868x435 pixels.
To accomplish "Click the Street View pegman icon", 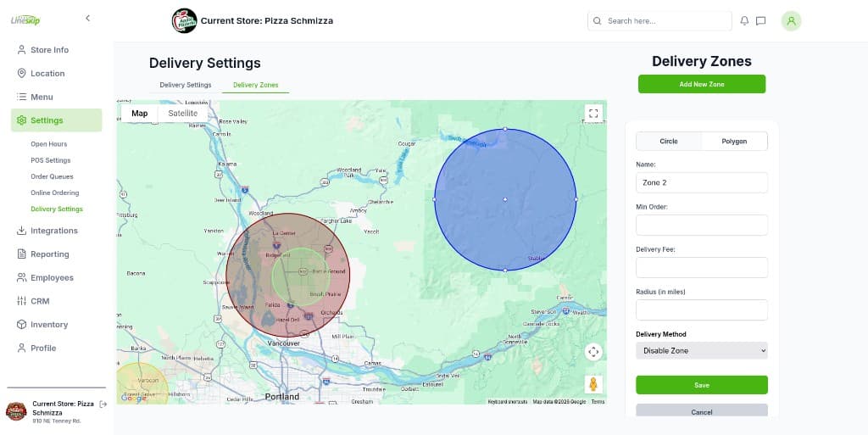I will (593, 384).
